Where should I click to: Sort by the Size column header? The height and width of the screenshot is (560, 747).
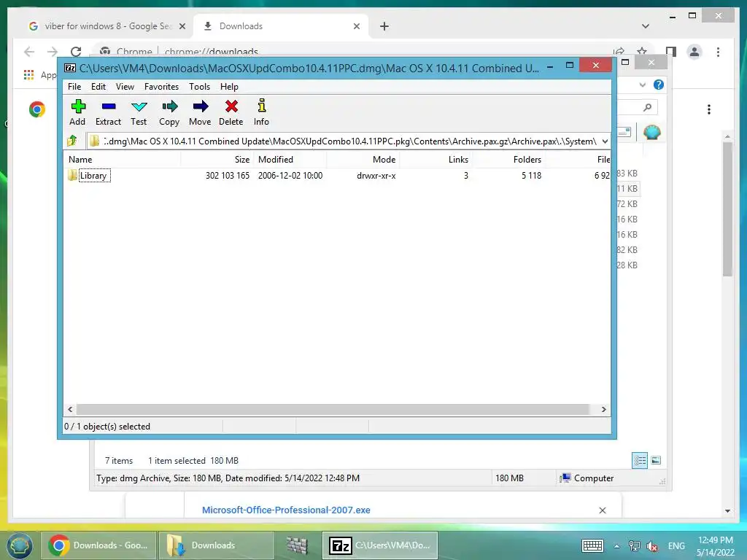click(x=217, y=160)
